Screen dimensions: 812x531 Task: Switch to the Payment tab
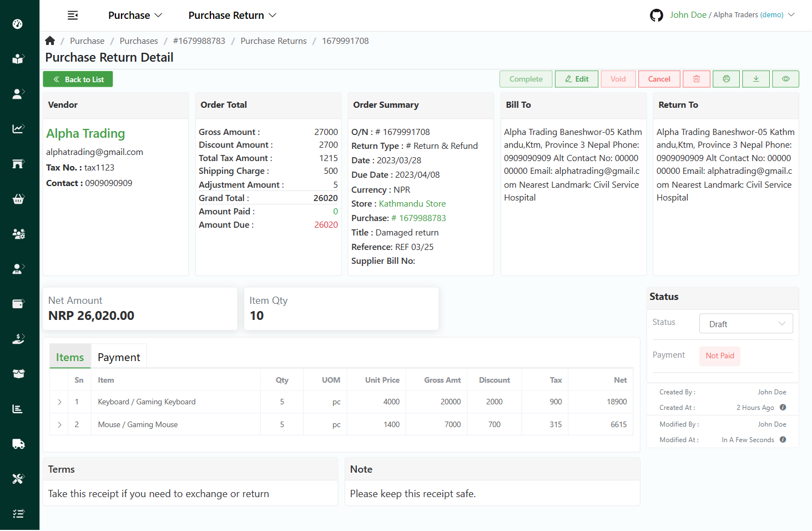[119, 357]
